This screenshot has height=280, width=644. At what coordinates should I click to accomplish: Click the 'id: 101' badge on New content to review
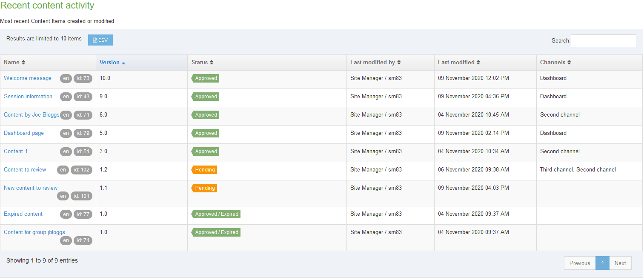point(81,196)
